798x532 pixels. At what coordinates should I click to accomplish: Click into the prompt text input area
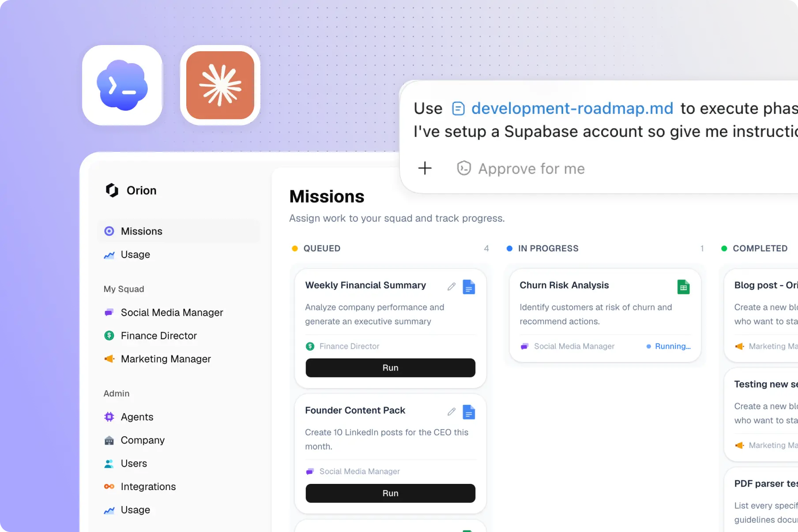point(606,120)
